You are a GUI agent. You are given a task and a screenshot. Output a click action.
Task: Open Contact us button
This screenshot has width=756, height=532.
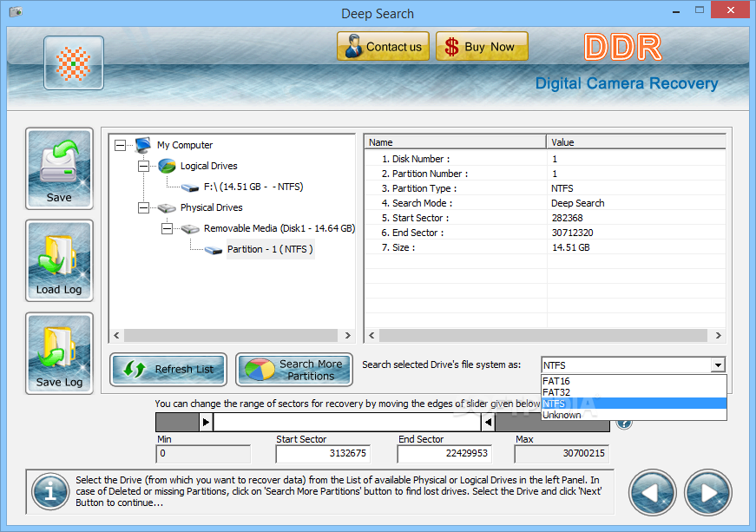click(x=383, y=46)
